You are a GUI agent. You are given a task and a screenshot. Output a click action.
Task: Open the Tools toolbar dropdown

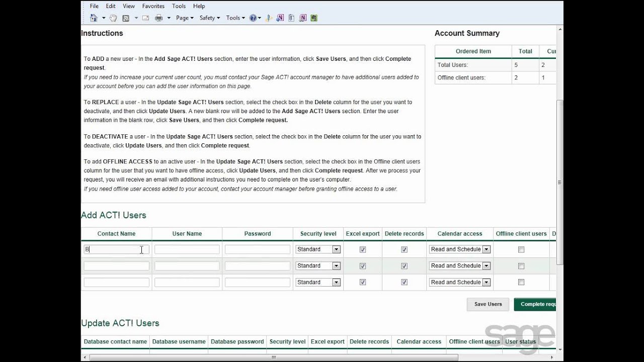(x=235, y=18)
